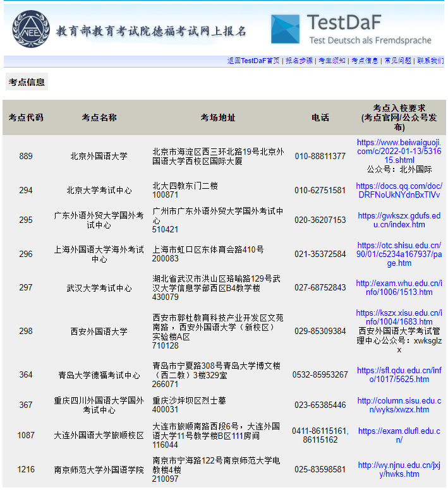The width and height of the screenshot is (448, 490).
Task: Open exam.dlufl.edu.cn link for 大连外国语大学
Action: click(x=399, y=435)
